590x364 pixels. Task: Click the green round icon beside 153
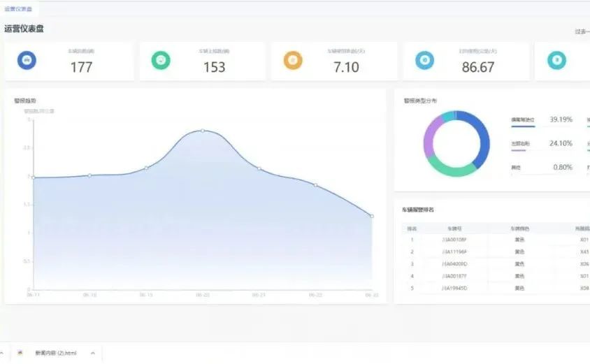coord(161,61)
